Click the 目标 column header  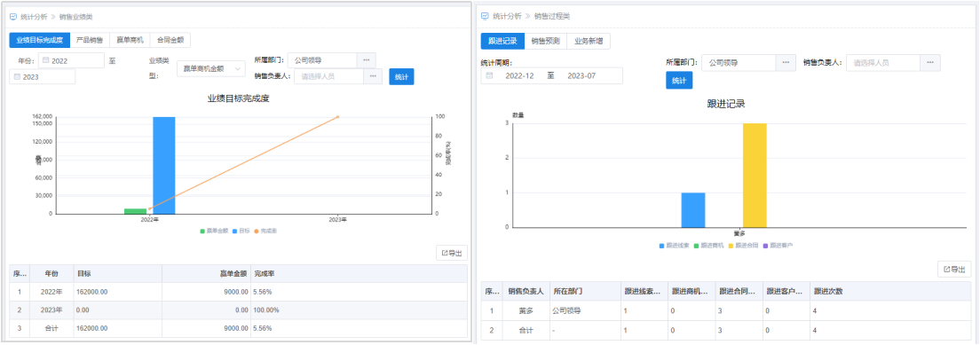click(x=117, y=273)
